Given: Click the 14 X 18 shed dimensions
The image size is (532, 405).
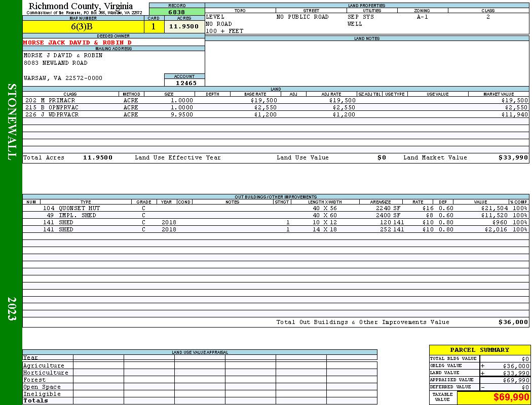Looking at the screenshot, I should click(x=324, y=229).
